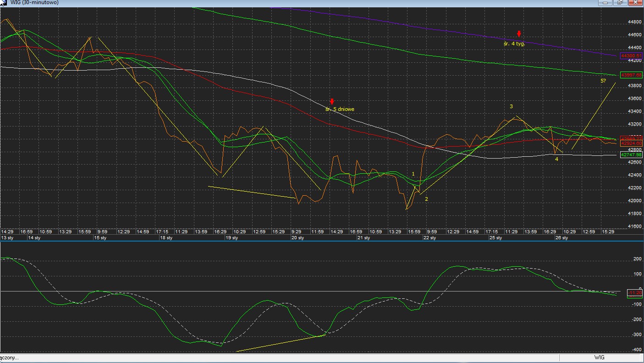This screenshot has width=644, height=363.
Task: Minimize the WIG chart window
Action: [x=606, y=2]
